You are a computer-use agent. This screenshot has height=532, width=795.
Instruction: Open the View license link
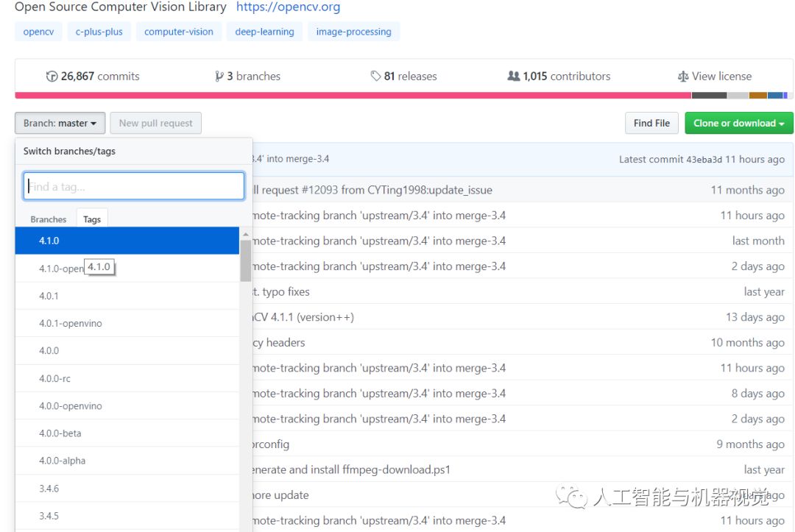715,77
